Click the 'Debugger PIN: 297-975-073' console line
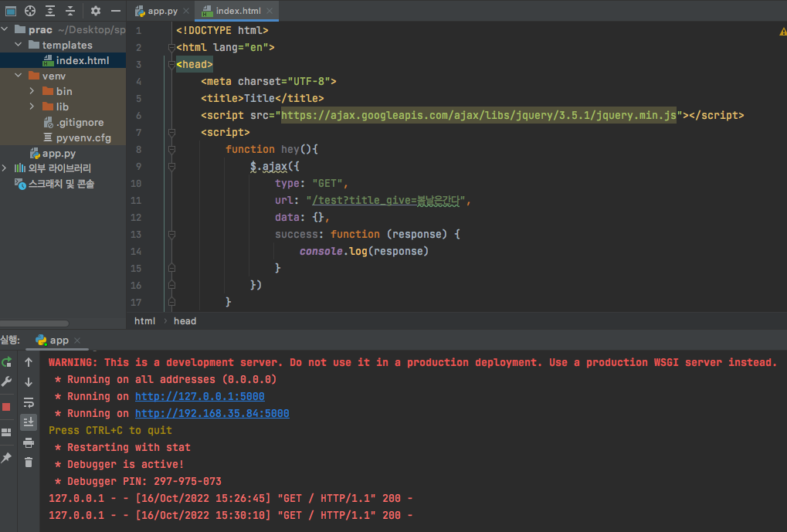The height and width of the screenshot is (532, 787). click(x=138, y=481)
